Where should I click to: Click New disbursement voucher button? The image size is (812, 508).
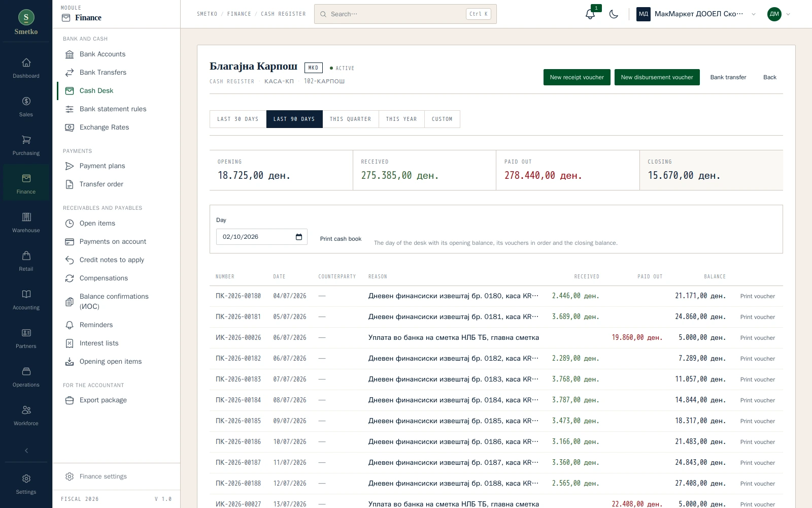657,77
